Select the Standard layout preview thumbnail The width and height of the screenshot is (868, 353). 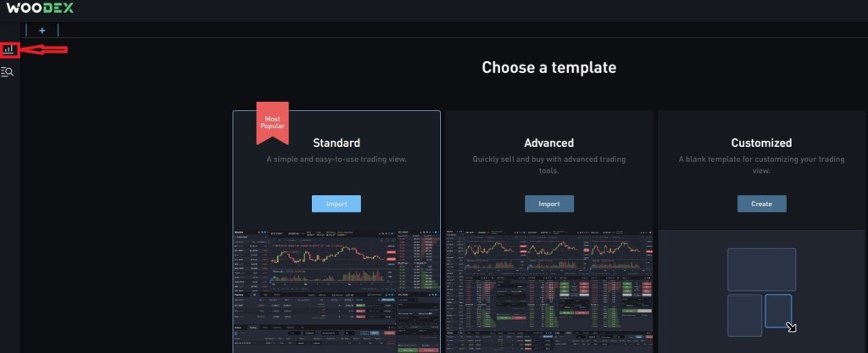point(337,291)
